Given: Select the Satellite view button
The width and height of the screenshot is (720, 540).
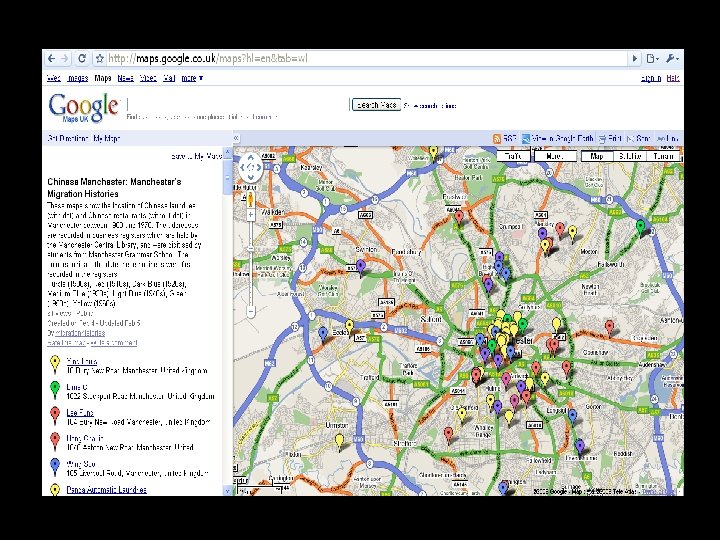Looking at the screenshot, I should [x=630, y=156].
